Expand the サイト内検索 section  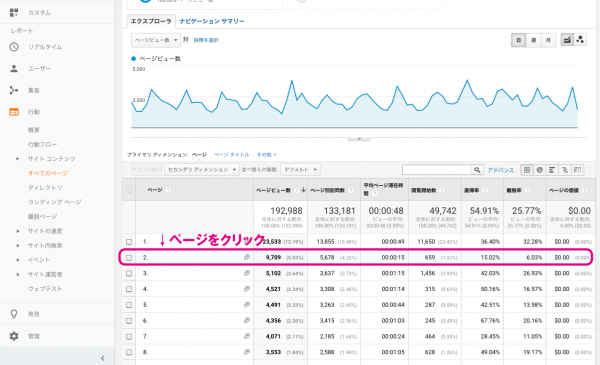coord(17,246)
